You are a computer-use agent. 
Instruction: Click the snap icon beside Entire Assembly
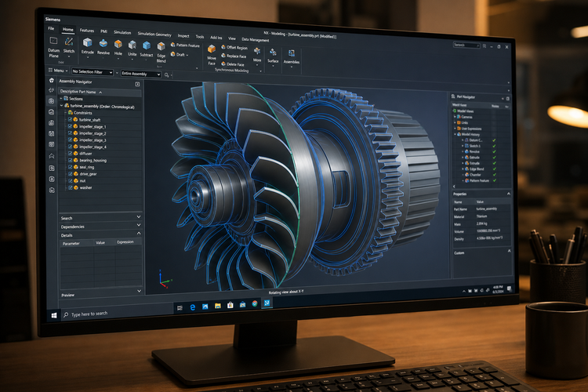click(167, 75)
